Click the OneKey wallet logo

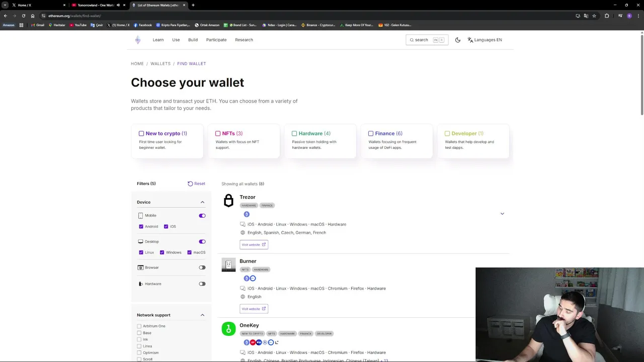228,329
